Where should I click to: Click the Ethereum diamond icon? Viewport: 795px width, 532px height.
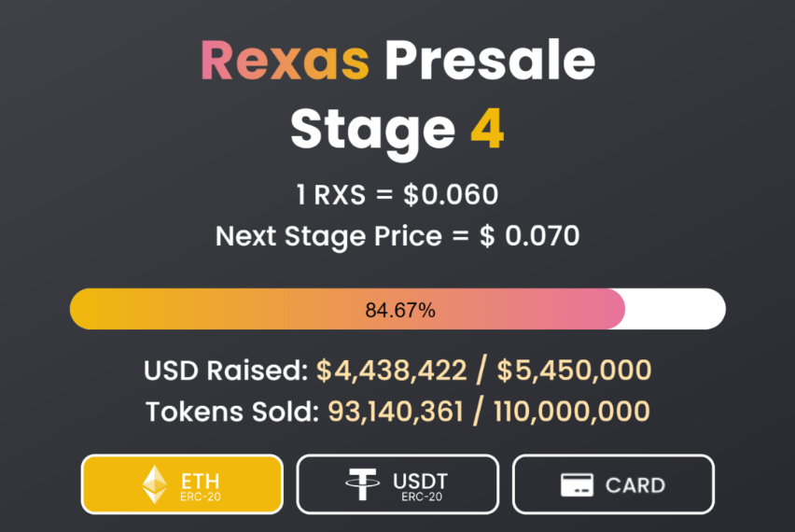(155, 484)
